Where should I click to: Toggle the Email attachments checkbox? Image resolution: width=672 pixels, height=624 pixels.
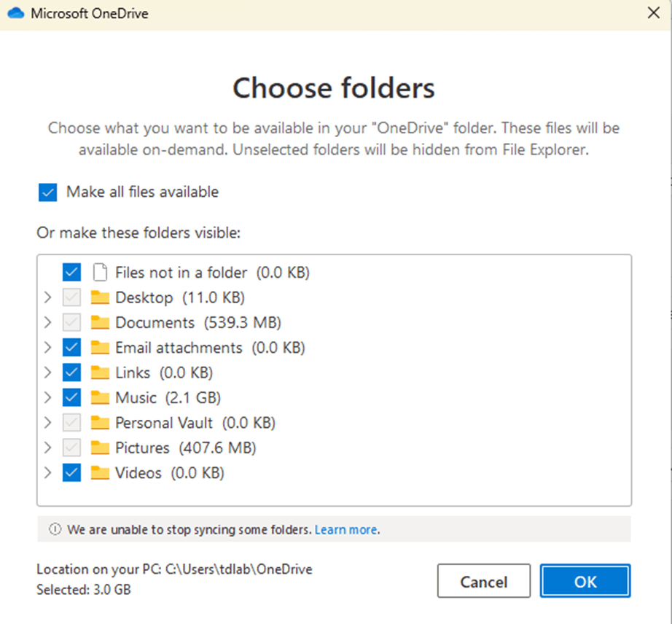(x=71, y=348)
